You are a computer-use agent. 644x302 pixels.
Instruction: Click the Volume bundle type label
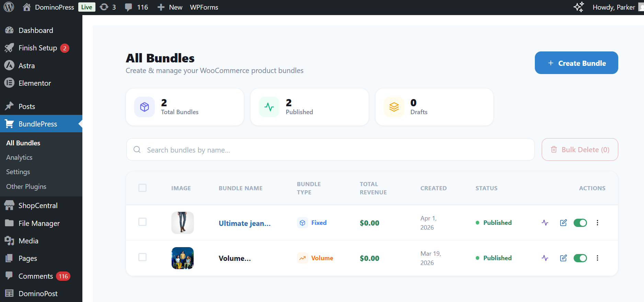point(322,258)
